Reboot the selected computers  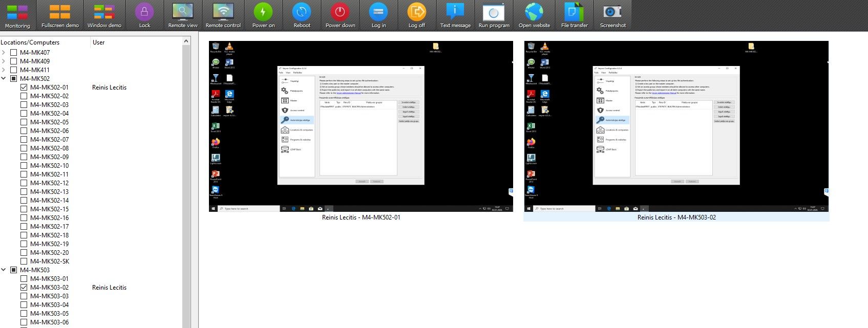click(x=302, y=15)
